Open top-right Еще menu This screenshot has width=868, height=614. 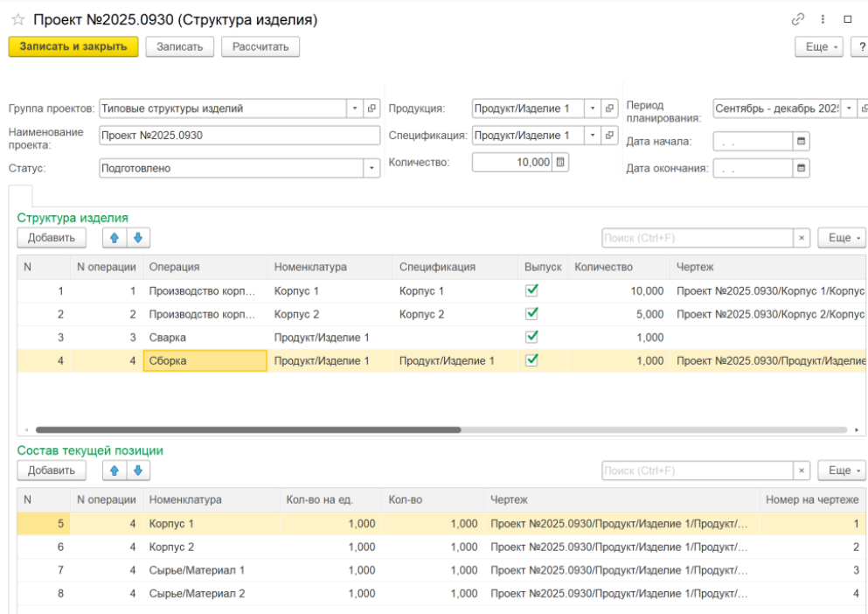click(821, 46)
